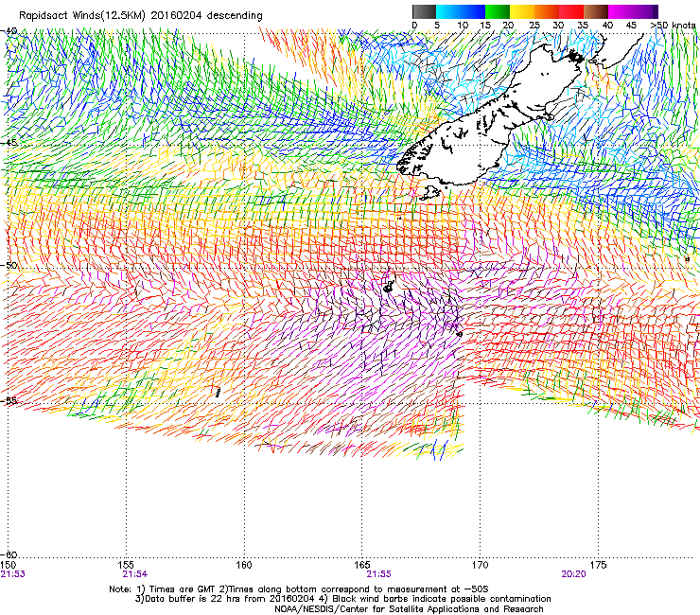
Task: Click the note line starting '3)Data buffer is 22 hrs'
Action: [342, 599]
